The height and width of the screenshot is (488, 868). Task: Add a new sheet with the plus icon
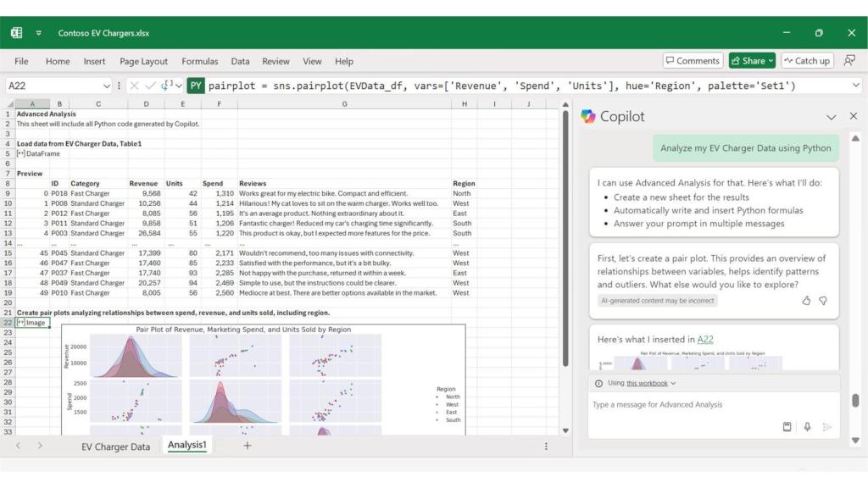pyautogui.click(x=245, y=445)
